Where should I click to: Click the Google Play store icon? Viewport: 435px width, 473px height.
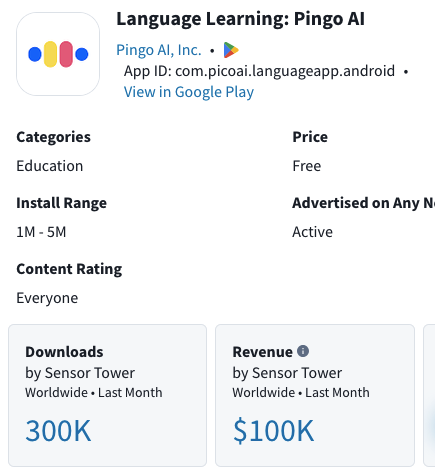point(231,50)
